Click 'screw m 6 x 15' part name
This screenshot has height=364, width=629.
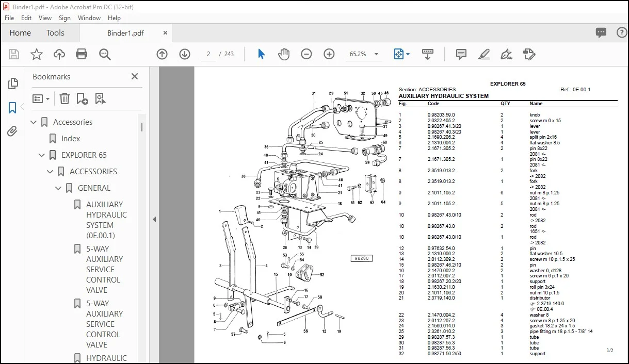(x=545, y=121)
